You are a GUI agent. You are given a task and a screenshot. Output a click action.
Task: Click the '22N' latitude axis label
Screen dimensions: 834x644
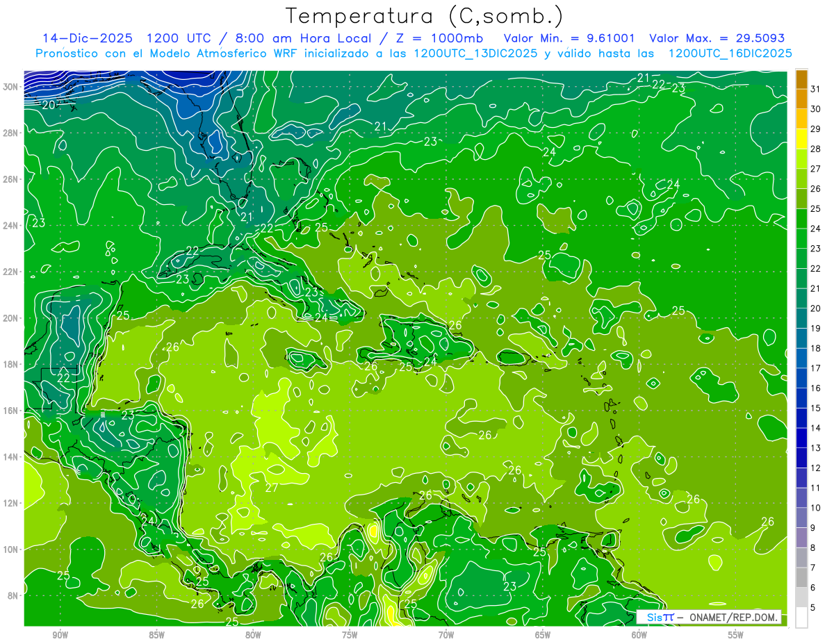pos(12,272)
